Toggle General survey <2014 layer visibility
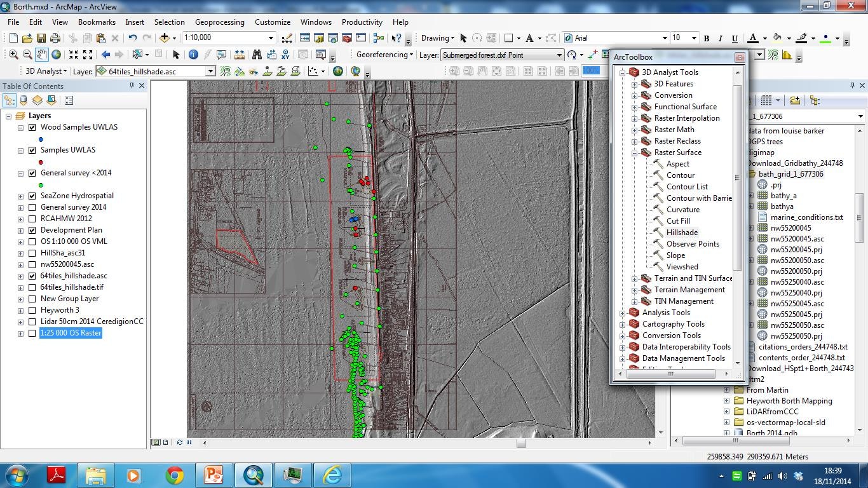Screen dimensions: 868x488 (32, 173)
